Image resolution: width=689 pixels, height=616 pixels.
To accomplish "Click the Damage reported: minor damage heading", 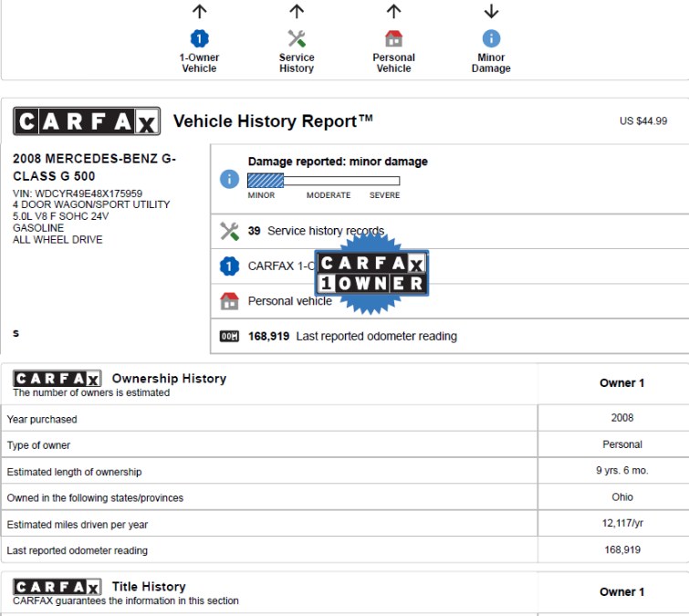I will [338, 162].
